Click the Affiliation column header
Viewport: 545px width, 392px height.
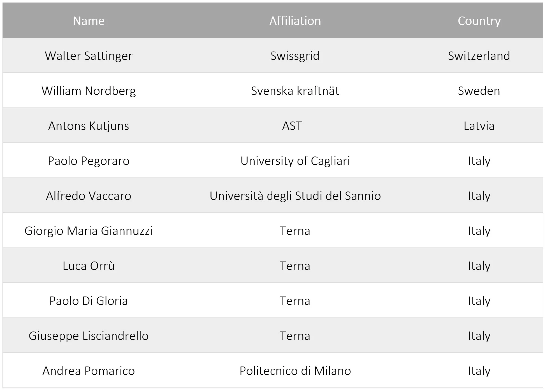point(295,21)
